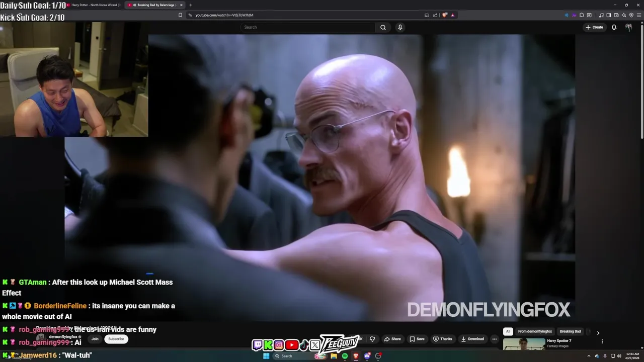Click the share page icon in address bar
The height and width of the screenshot is (362, 644).
[x=435, y=15]
